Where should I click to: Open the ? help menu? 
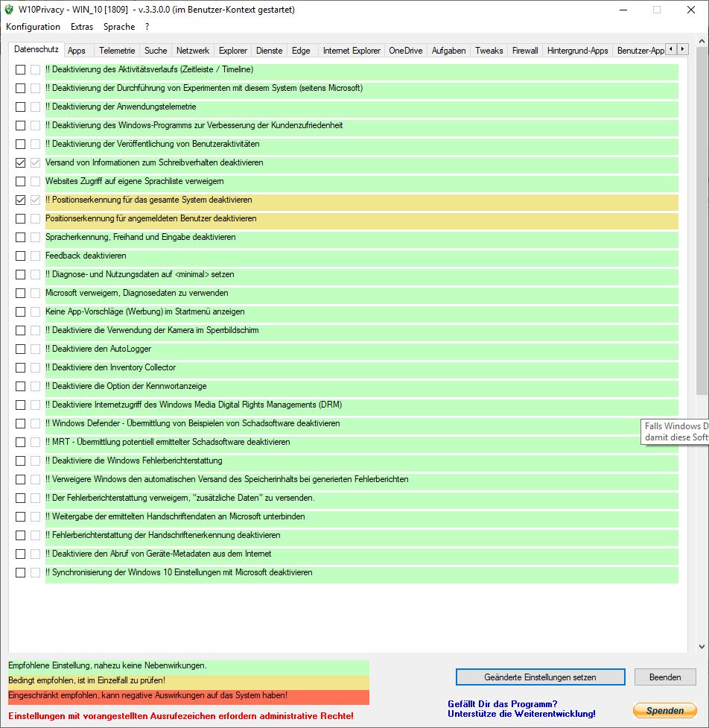pyautogui.click(x=147, y=27)
